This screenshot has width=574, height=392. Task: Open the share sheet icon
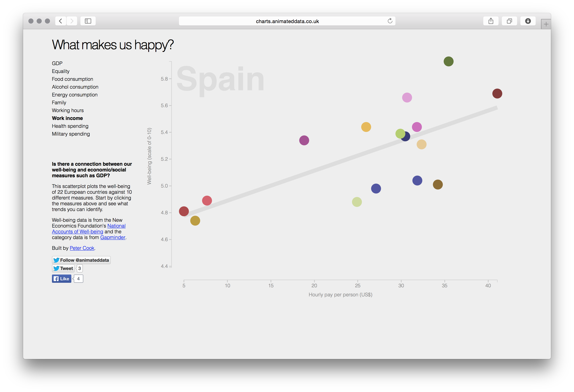tap(490, 21)
